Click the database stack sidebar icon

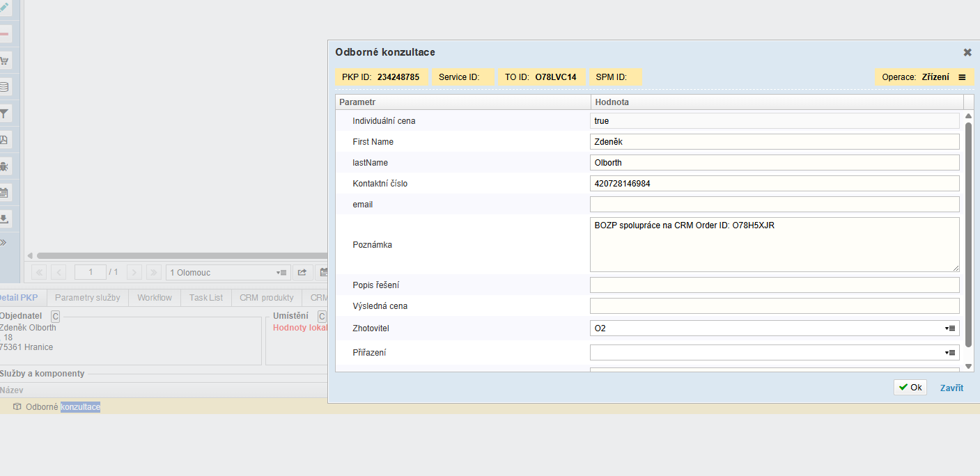pyautogui.click(x=4, y=87)
